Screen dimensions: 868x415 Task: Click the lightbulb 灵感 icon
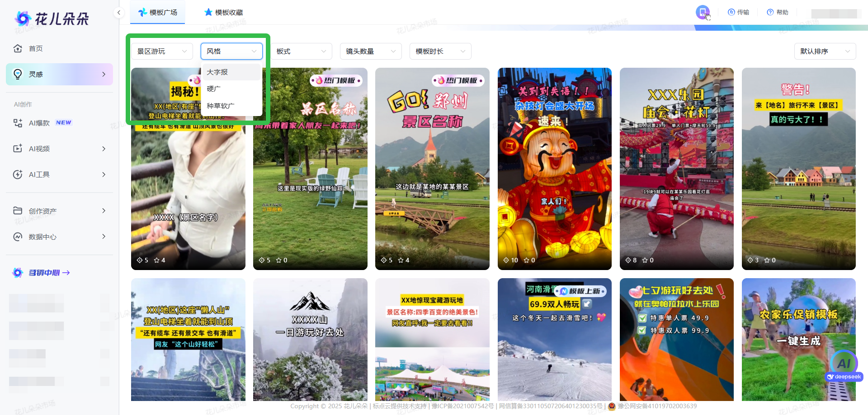[x=18, y=74]
